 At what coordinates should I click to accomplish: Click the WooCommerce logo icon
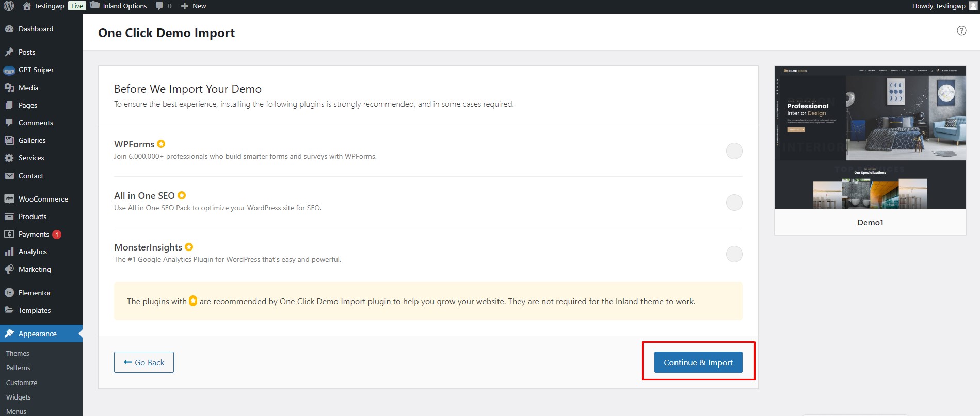pos(9,199)
